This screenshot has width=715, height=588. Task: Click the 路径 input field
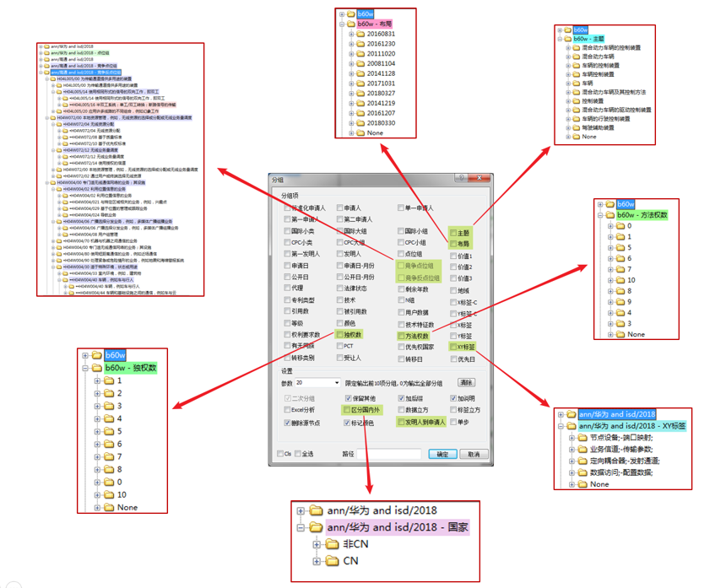click(x=388, y=454)
